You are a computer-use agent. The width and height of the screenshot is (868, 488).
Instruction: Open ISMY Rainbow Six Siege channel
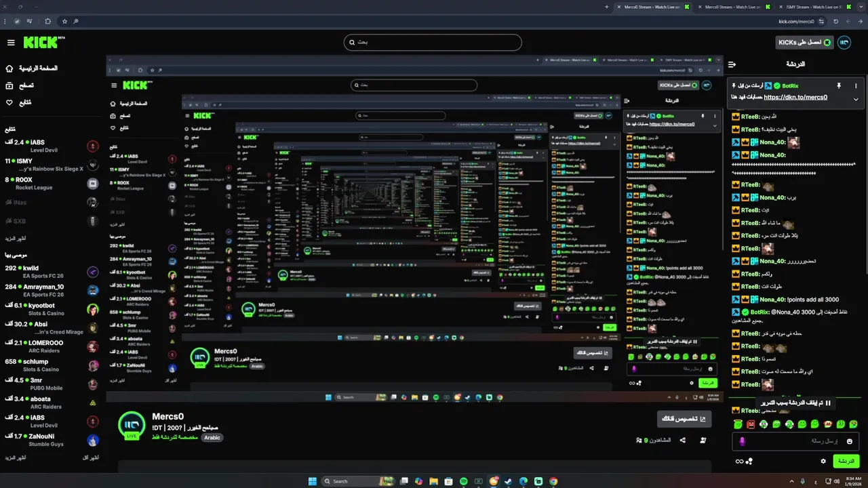52,165
